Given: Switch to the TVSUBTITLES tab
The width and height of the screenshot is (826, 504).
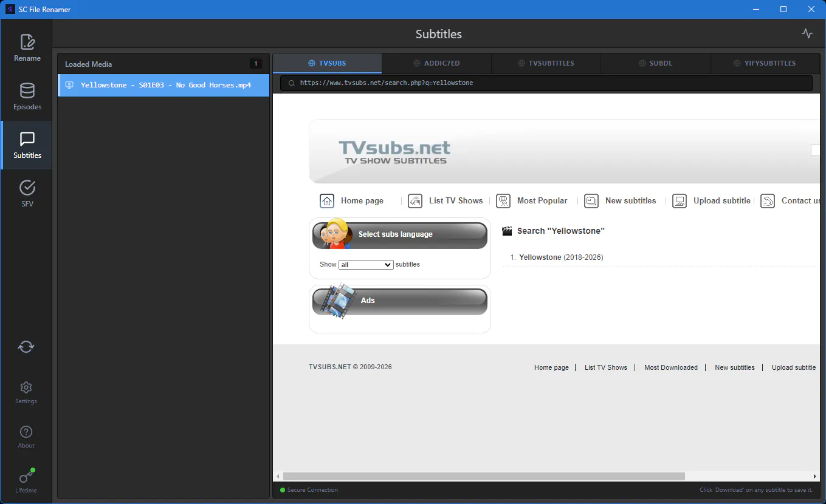Looking at the screenshot, I should pyautogui.click(x=546, y=63).
